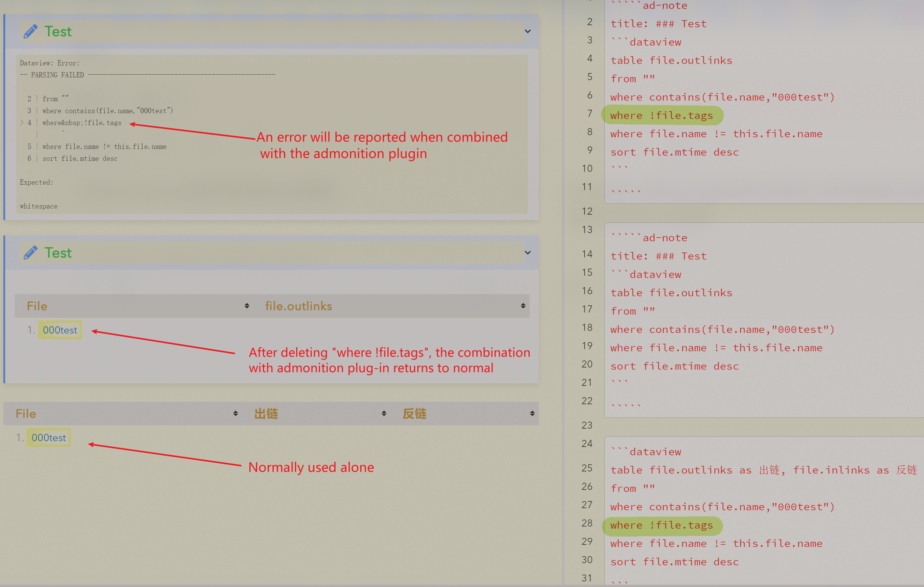Click editor line 7 'where !file.tags'

click(661, 115)
